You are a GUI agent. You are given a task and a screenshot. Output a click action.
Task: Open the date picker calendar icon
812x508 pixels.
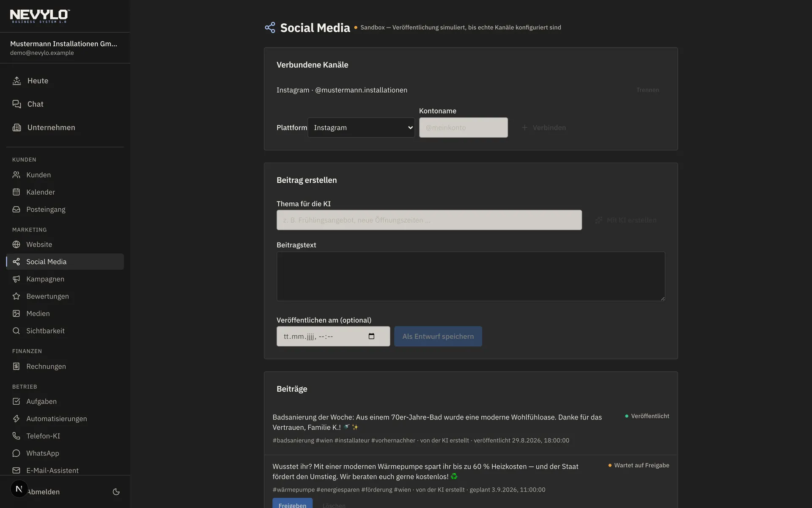(371, 336)
